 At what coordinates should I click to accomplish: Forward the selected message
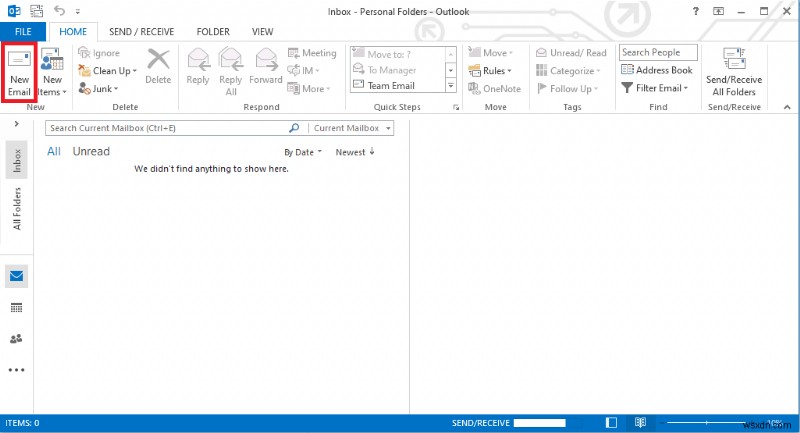pos(266,67)
